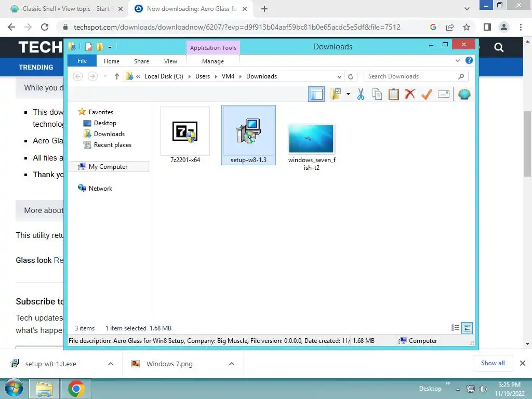Expand the chevron after Users in path
The image size is (532, 399).
pyautogui.click(x=216, y=77)
